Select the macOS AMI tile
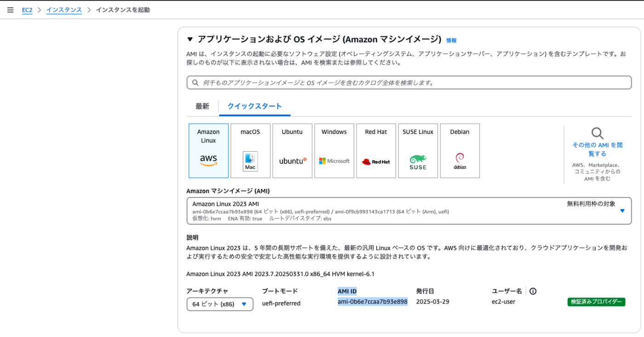 [x=250, y=151]
